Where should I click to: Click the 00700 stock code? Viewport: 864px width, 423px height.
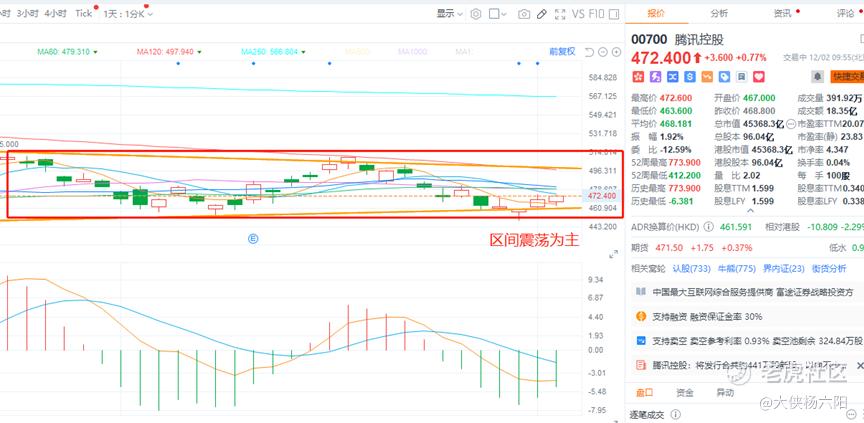[649, 40]
